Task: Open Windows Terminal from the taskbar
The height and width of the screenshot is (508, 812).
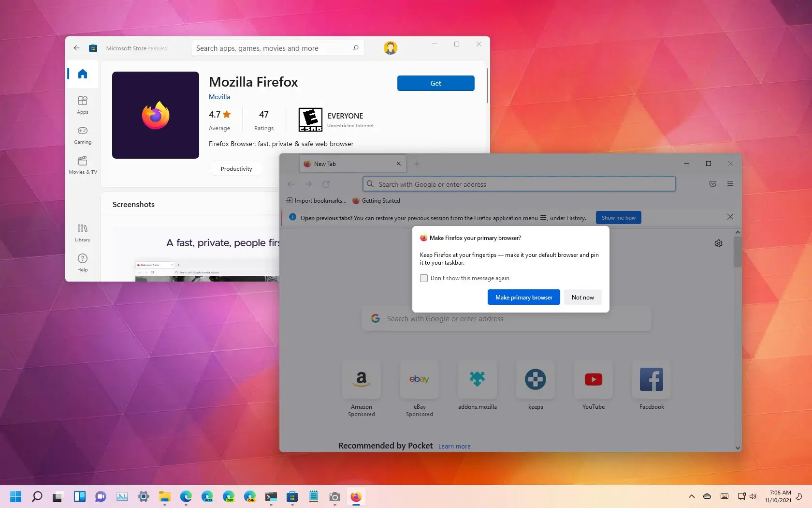Action: point(271,496)
